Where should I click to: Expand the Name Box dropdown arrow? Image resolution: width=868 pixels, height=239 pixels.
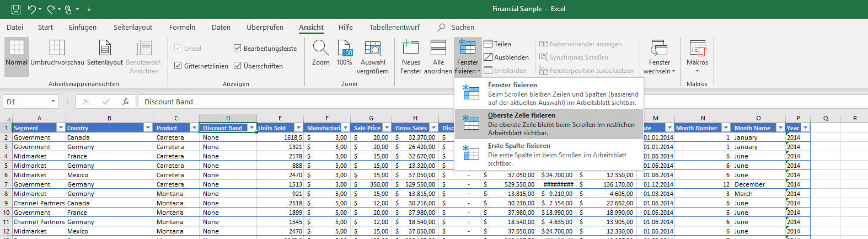[x=53, y=102]
